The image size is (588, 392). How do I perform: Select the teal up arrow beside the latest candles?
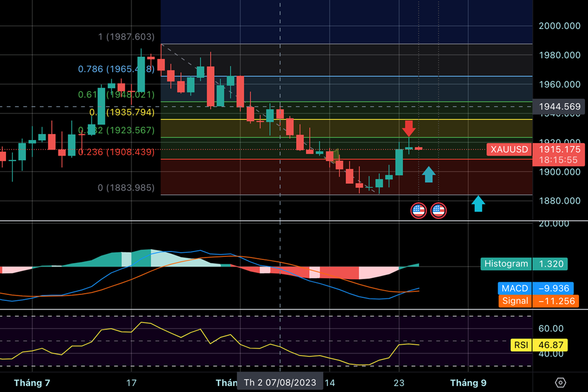tap(428, 174)
